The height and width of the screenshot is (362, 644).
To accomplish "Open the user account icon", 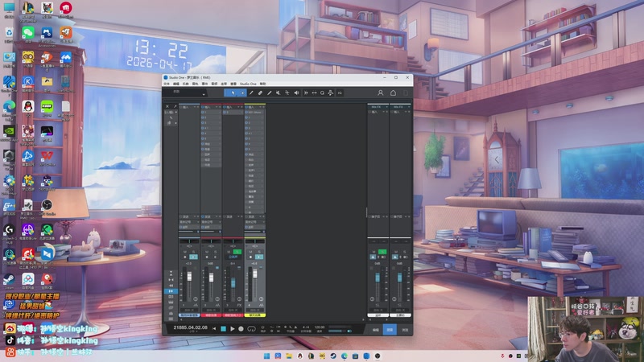I will 380,93.
